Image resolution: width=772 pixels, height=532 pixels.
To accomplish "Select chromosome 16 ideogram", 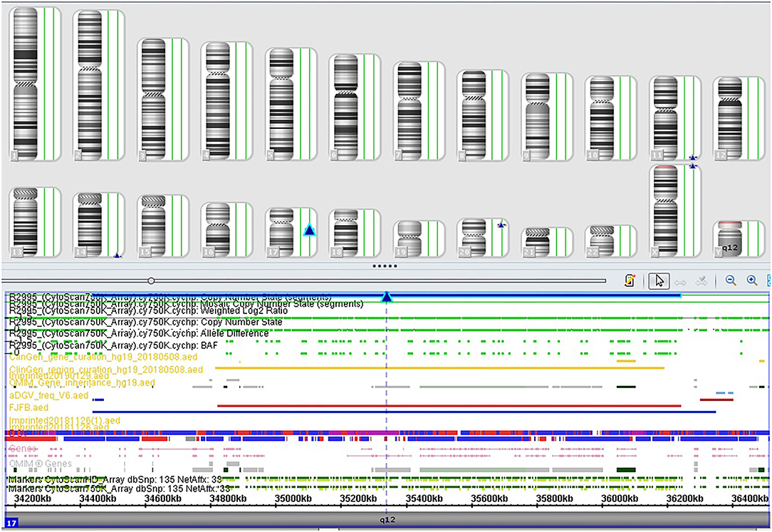I will [x=218, y=230].
